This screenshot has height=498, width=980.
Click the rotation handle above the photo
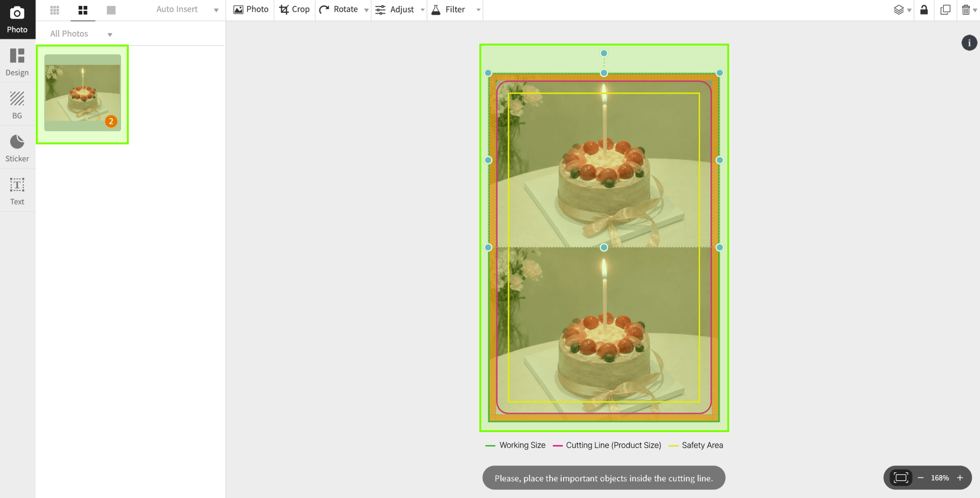coord(604,53)
